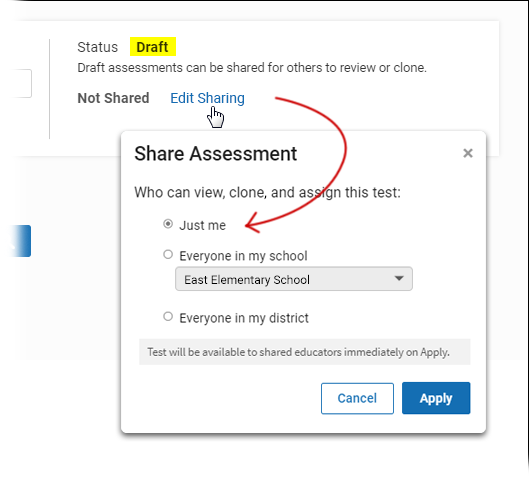The width and height of the screenshot is (529, 480).
Task: Click the Cancel button
Action: [357, 398]
